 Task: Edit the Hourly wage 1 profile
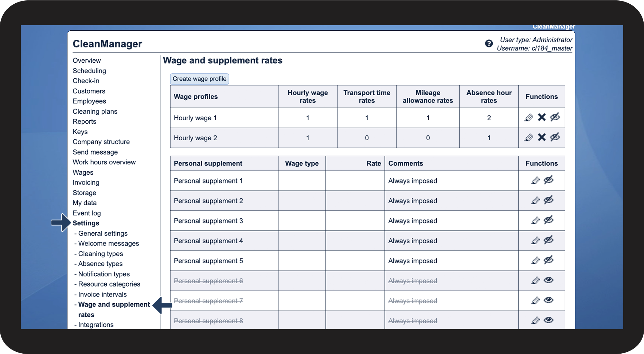coord(528,117)
